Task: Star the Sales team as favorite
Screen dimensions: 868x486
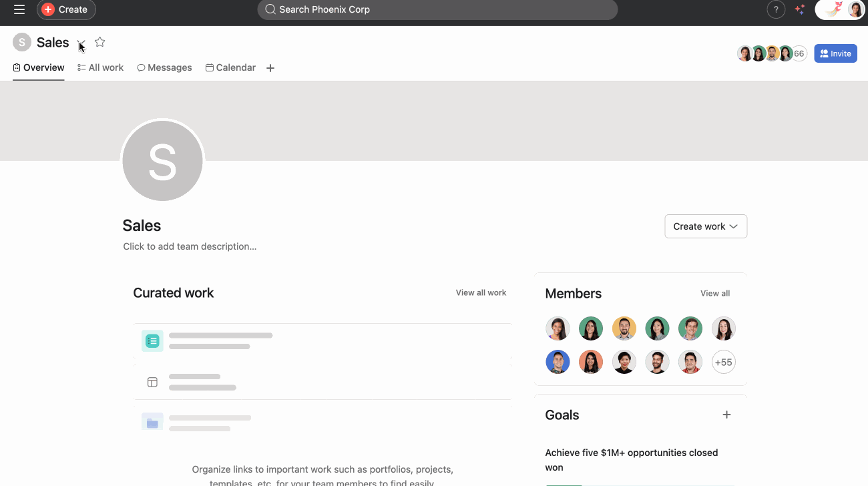Action: 100,42
